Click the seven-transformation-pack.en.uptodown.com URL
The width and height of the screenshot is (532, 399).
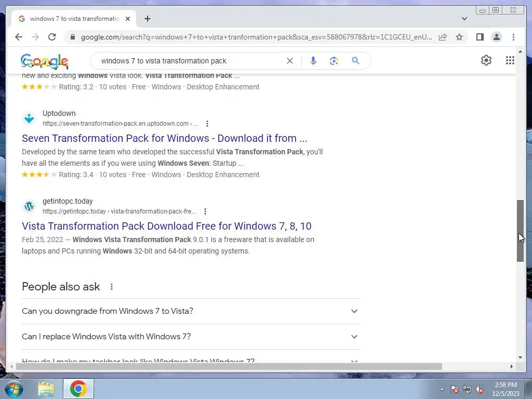point(120,124)
